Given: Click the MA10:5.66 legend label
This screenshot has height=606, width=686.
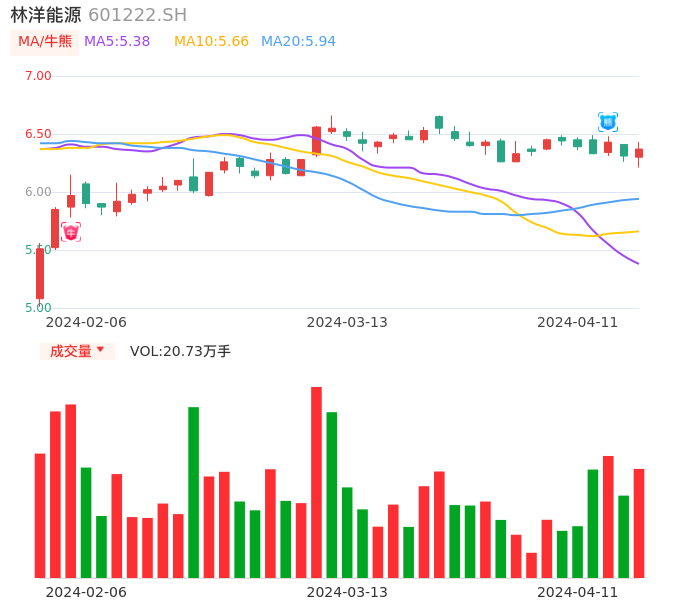Looking at the screenshot, I should (x=211, y=42).
